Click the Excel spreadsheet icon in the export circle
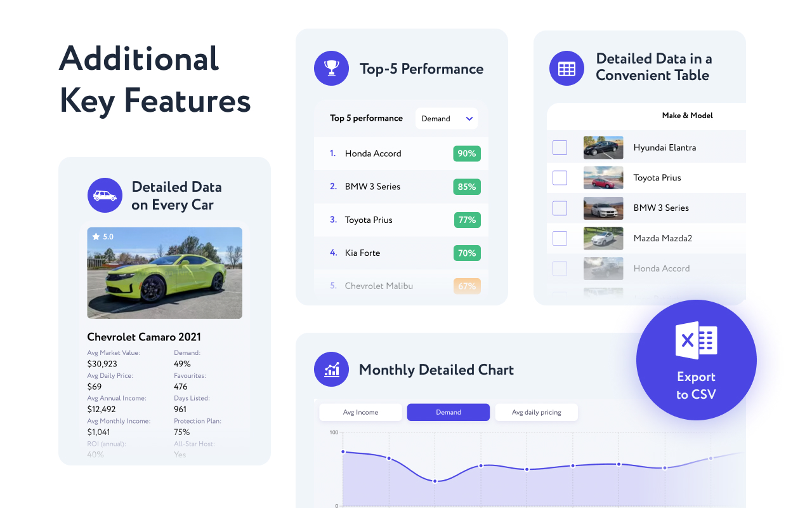The height and width of the screenshot is (508, 812). tap(696, 340)
